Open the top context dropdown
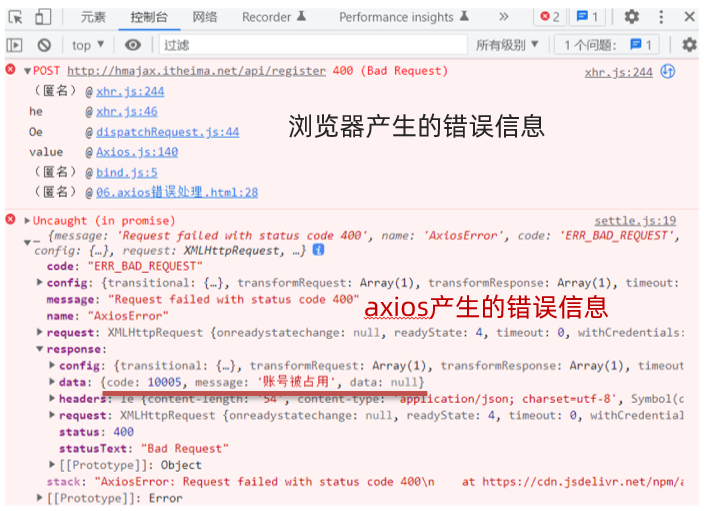 tap(88, 45)
